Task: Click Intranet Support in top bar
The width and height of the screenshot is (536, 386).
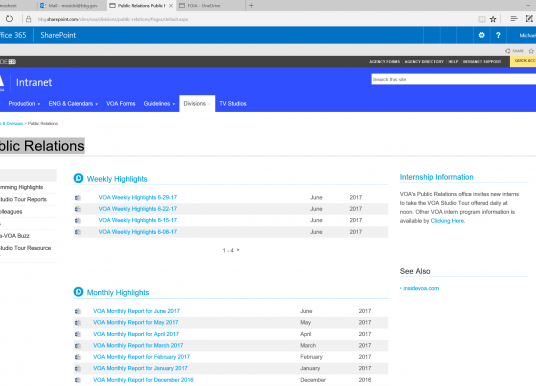Action: [x=482, y=62]
